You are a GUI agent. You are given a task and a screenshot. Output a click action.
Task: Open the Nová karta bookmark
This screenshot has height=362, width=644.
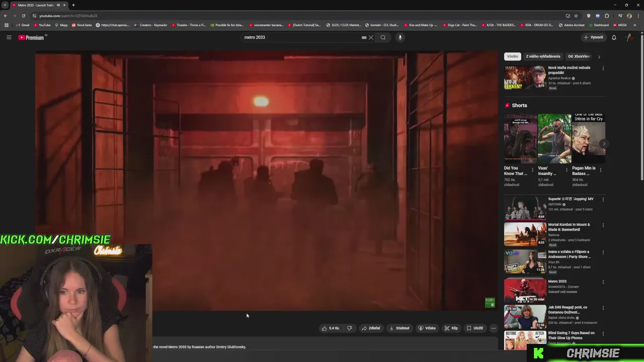click(82, 25)
